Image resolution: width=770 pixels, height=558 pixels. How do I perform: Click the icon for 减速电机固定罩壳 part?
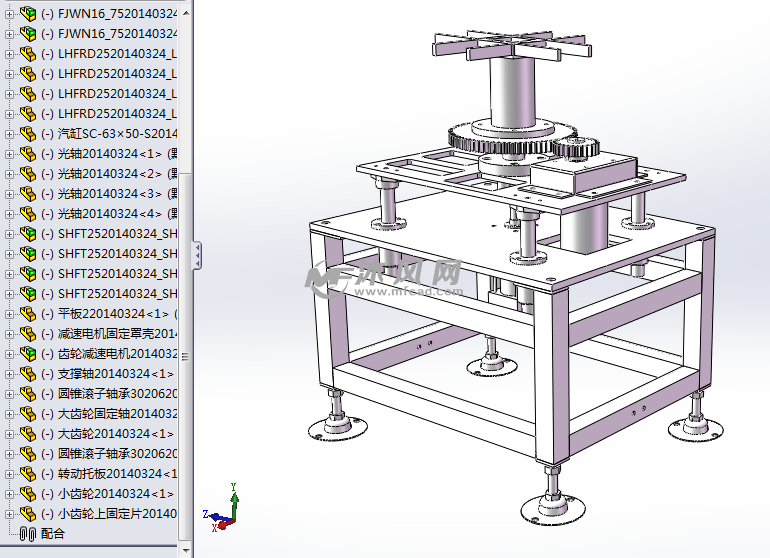[28, 334]
